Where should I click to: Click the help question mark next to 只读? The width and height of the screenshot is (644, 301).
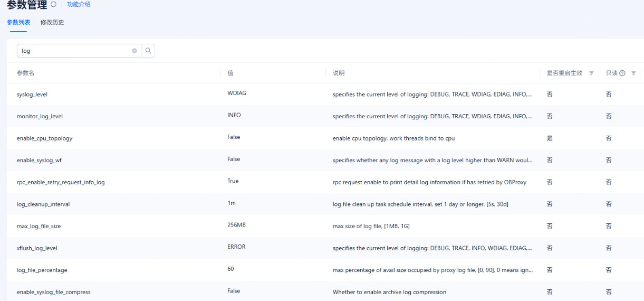[x=622, y=73]
